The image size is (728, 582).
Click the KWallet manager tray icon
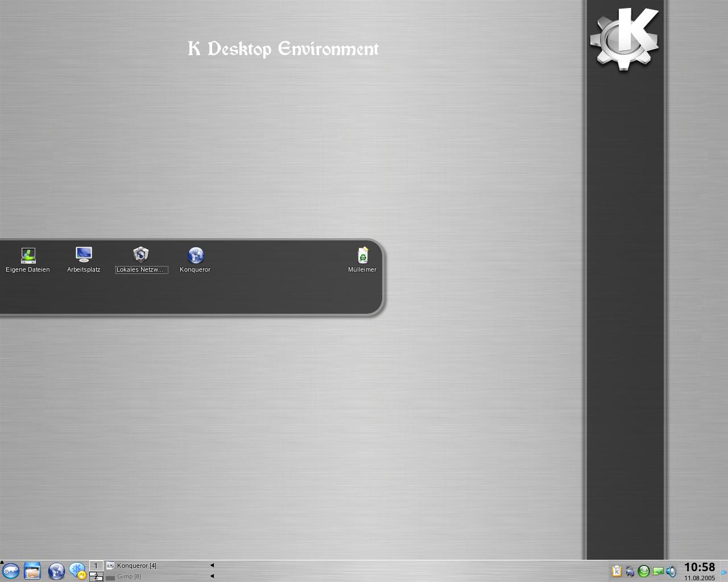click(x=630, y=572)
